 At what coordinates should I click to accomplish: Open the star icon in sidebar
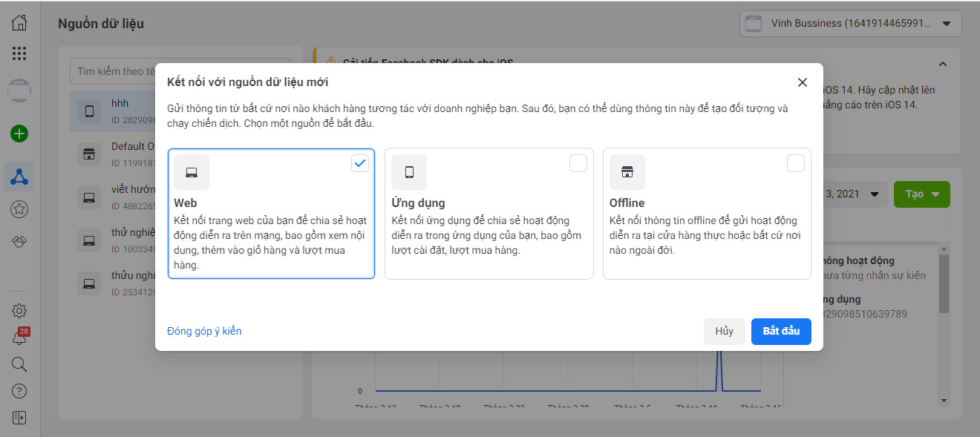pos(20,209)
